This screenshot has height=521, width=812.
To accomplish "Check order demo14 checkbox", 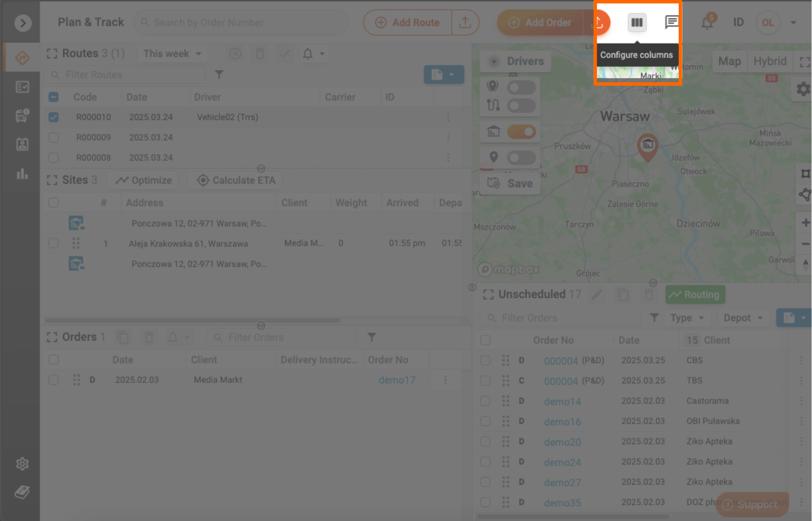I will [x=485, y=401].
